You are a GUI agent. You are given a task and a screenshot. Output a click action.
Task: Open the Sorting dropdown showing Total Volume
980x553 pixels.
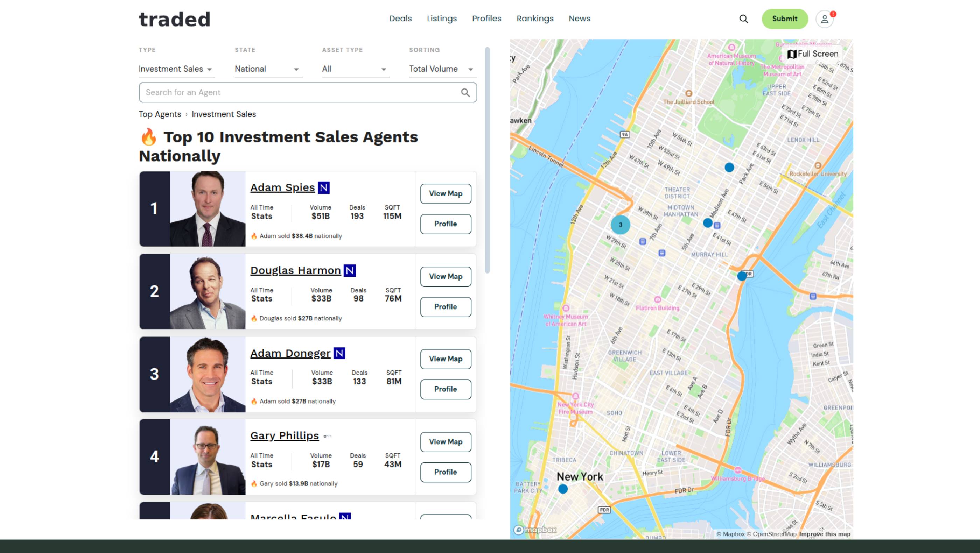click(443, 69)
